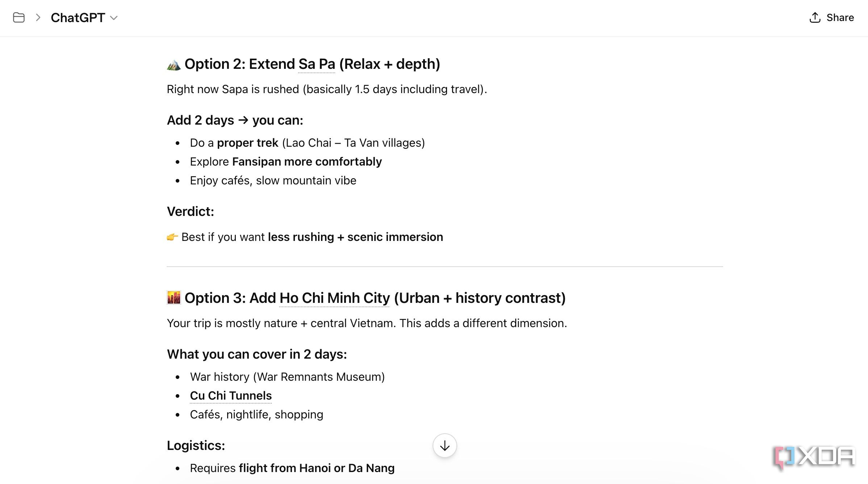Viewport: 868px width, 484px height.
Task: Jump to bottom with down-arrow button
Action: click(445, 446)
